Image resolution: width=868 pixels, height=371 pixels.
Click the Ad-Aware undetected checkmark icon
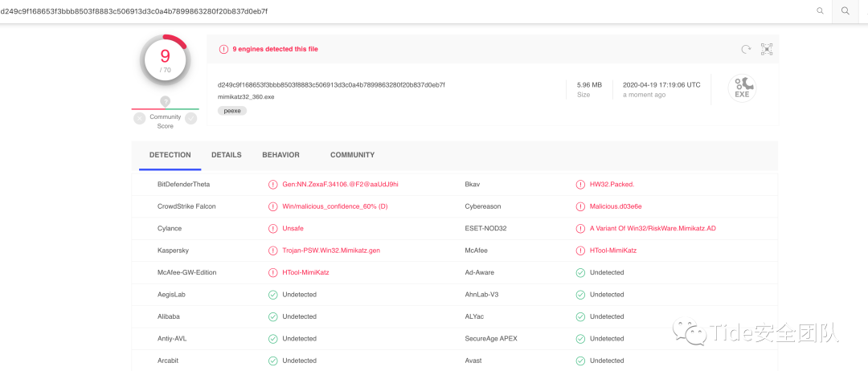tap(580, 272)
